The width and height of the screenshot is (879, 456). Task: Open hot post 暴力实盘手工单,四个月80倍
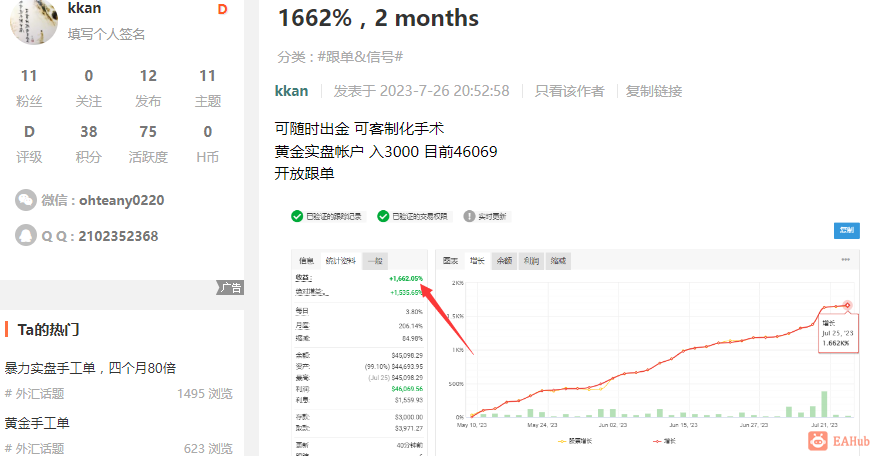pos(90,368)
